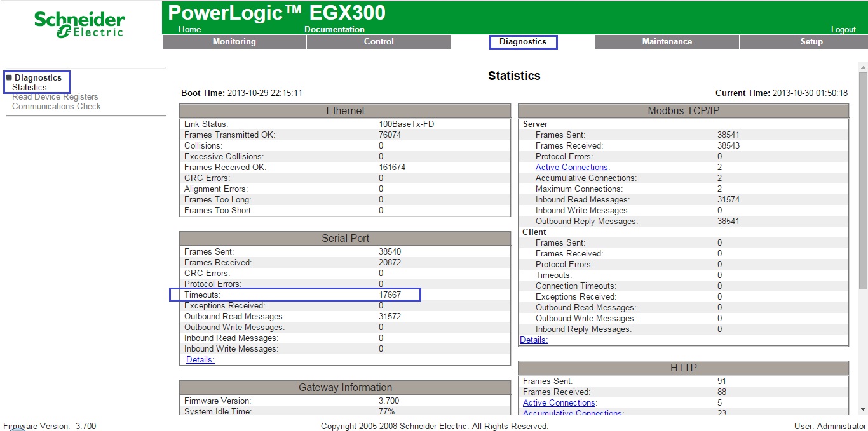Screen dimensions: 868x431
Task: Click HTTP Frames Sent value 91
Action: tap(722, 381)
